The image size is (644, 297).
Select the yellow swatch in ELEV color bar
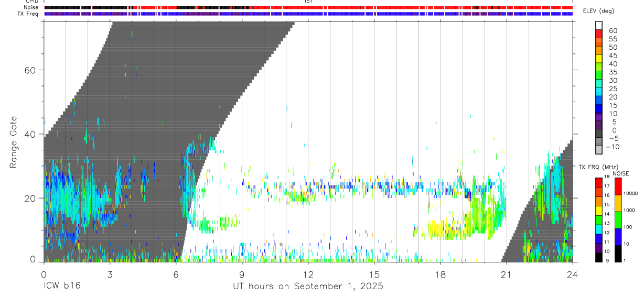click(x=599, y=58)
